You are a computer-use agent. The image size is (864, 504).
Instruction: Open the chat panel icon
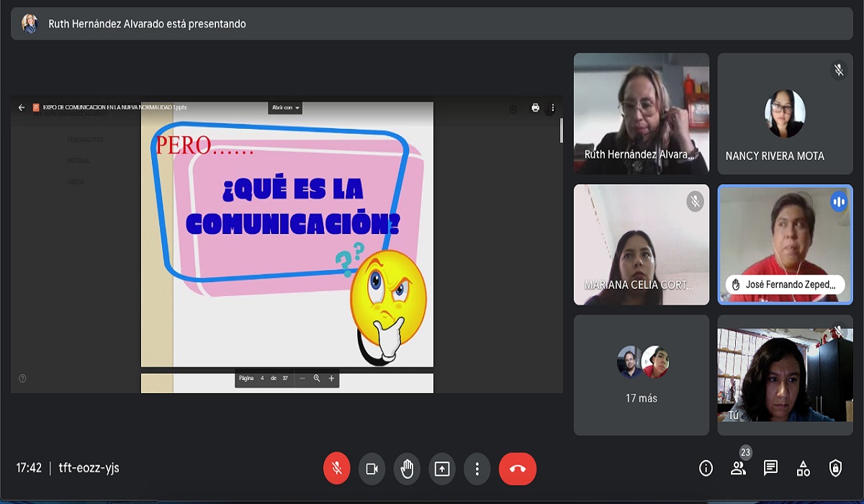coord(770,468)
